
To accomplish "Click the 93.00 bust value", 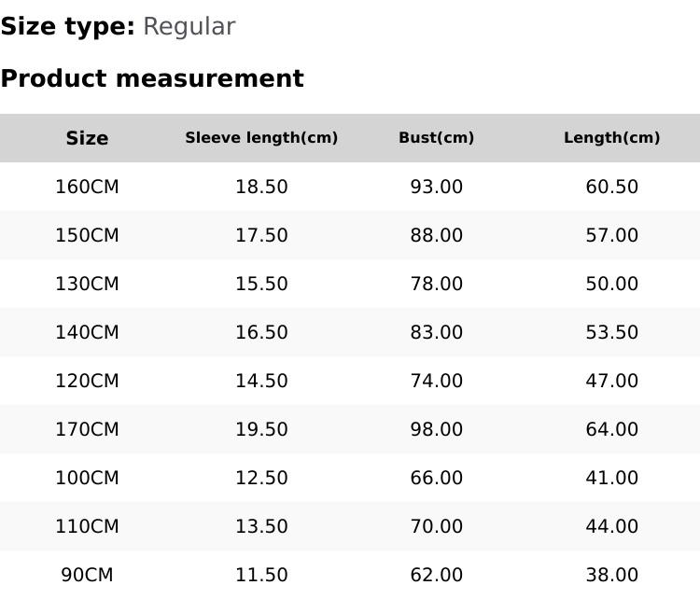I will (x=436, y=187).
